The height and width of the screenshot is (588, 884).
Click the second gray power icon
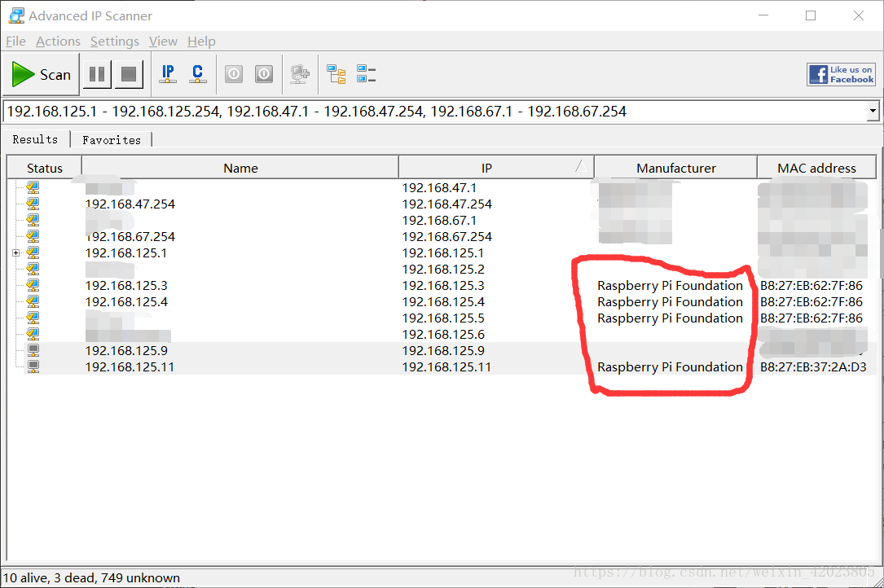[x=264, y=74]
